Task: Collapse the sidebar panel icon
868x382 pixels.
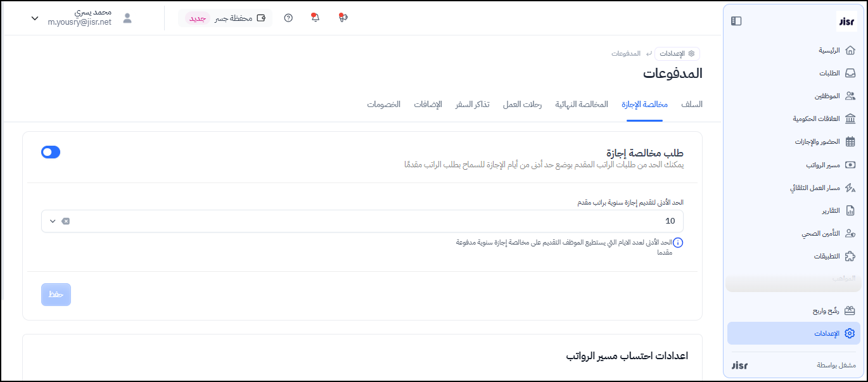Action: (736, 21)
